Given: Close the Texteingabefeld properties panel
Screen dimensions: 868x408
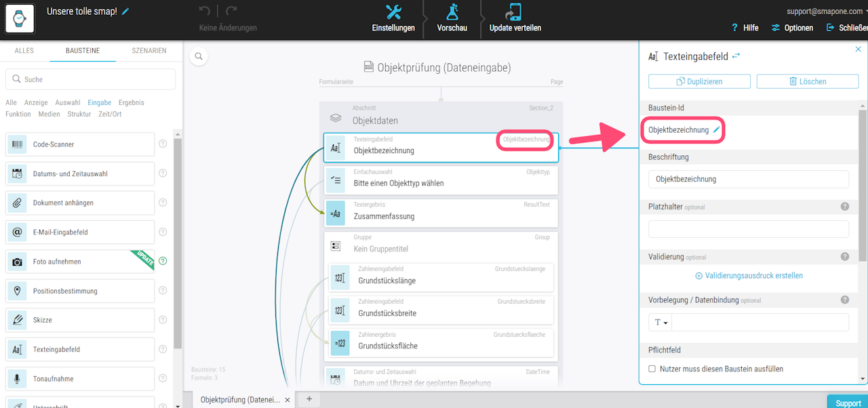Looking at the screenshot, I should tap(858, 49).
